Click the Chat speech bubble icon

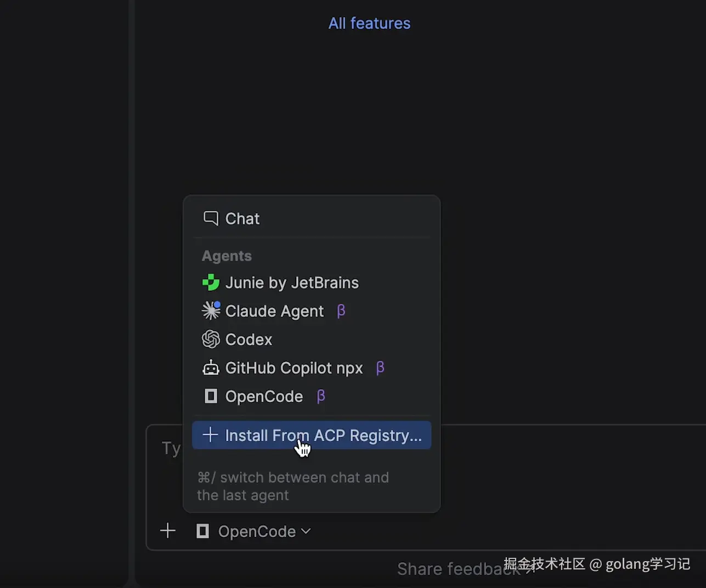click(x=211, y=218)
